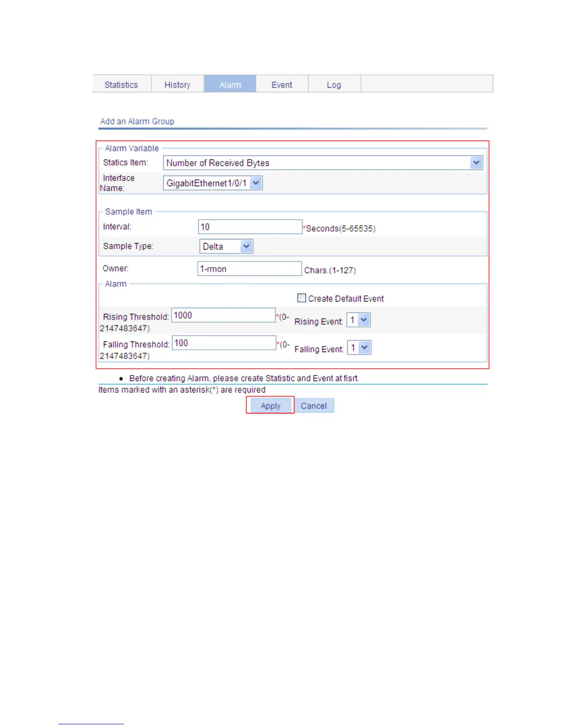Click the 'Before creating Alarm' note text
This screenshot has height=728, width=563.
tap(244, 378)
